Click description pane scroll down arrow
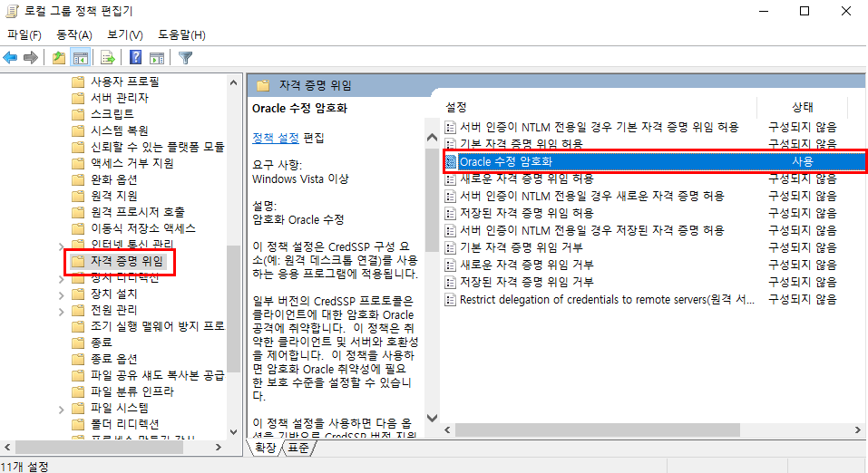The image size is (868, 473). tap(432, 418)
